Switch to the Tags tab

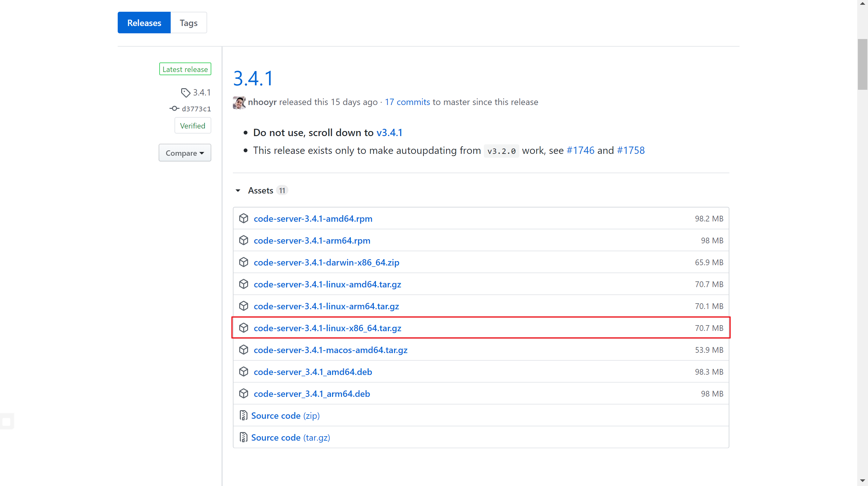(x=188, y=23)
